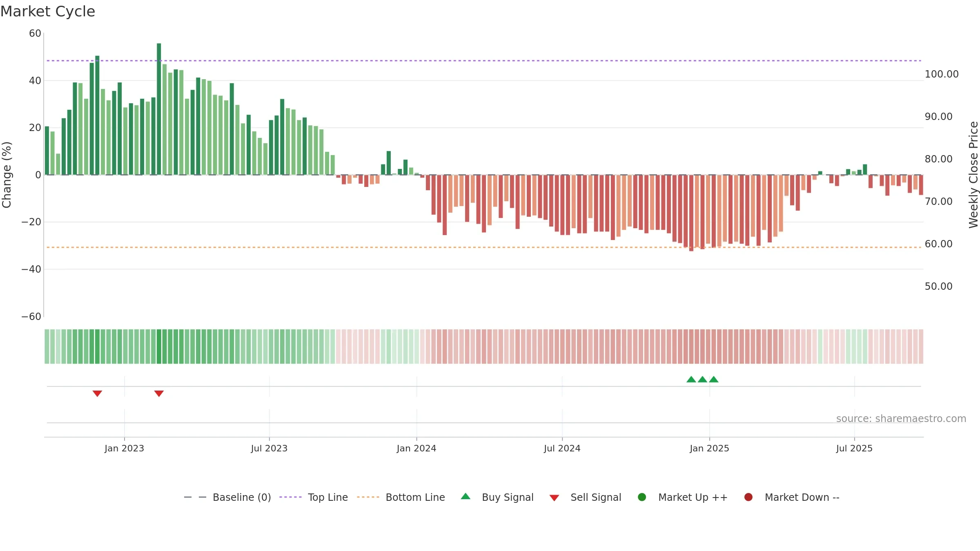This screenshot has width=980, height=551.
Task: Toggle the Bottom Line legend entry
Action: 401,497
